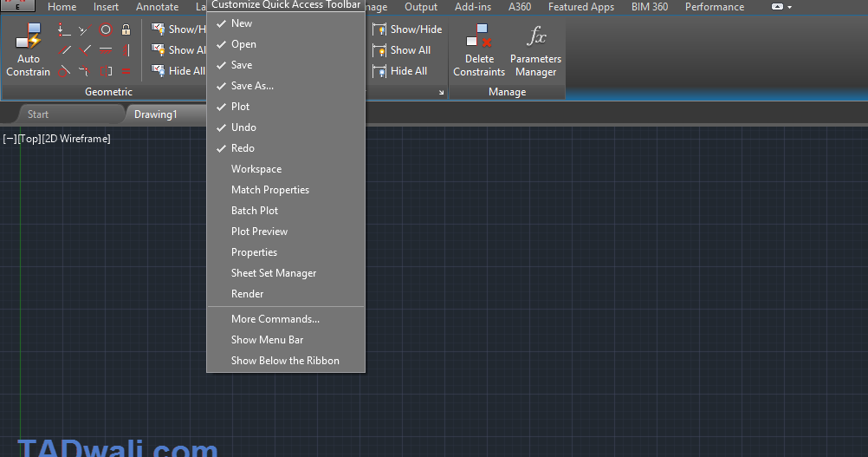Image resolution: width=868 pixels, height=457 pixels.
Task: Apply the Concentric constraint circle icon
Action: click(x=106, y=29)
